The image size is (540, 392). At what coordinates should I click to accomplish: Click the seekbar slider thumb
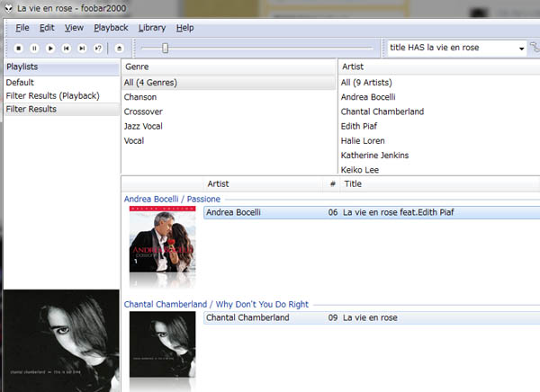tap(166, 49)
